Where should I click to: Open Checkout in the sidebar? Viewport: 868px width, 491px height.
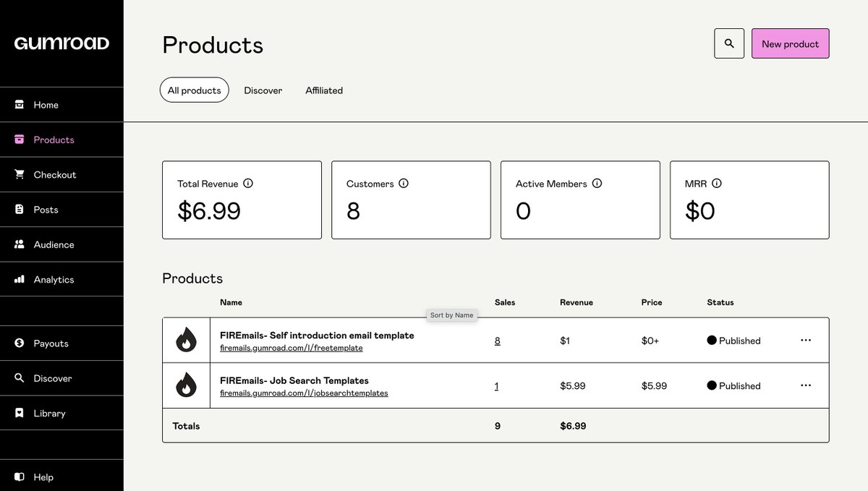pyautogui.click(x=61, y=174)
